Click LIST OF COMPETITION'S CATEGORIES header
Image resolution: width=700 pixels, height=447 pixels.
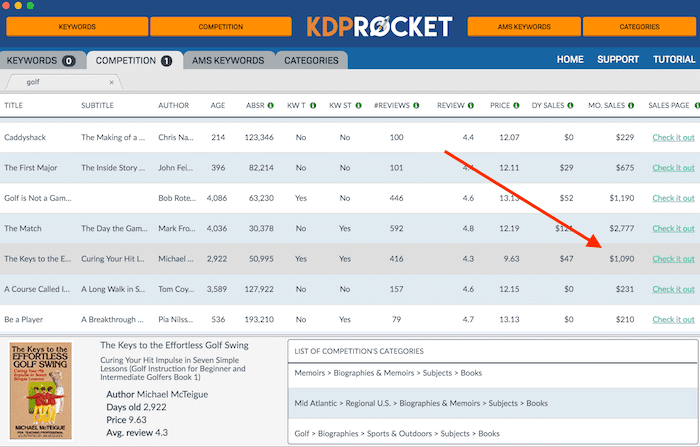tap(359, 351)
